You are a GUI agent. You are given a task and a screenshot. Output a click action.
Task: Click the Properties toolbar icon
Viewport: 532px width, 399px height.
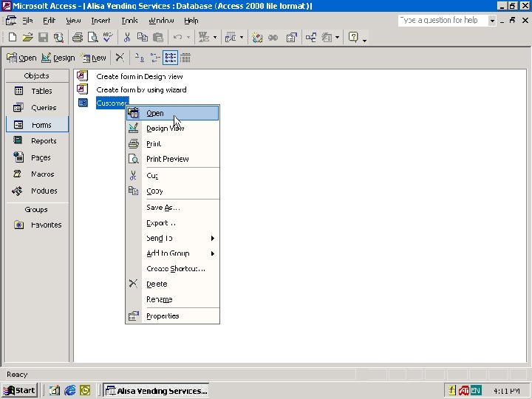pos(291,38)
